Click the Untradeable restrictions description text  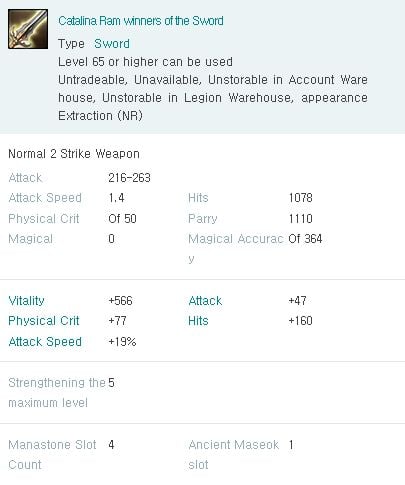(x=213, y=98)
